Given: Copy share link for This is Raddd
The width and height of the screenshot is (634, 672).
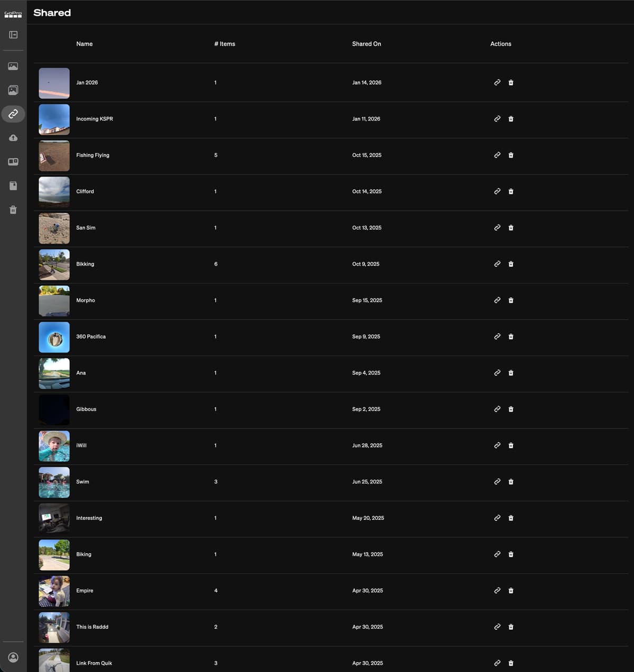Looking at the screenshot, I should 497,627.
